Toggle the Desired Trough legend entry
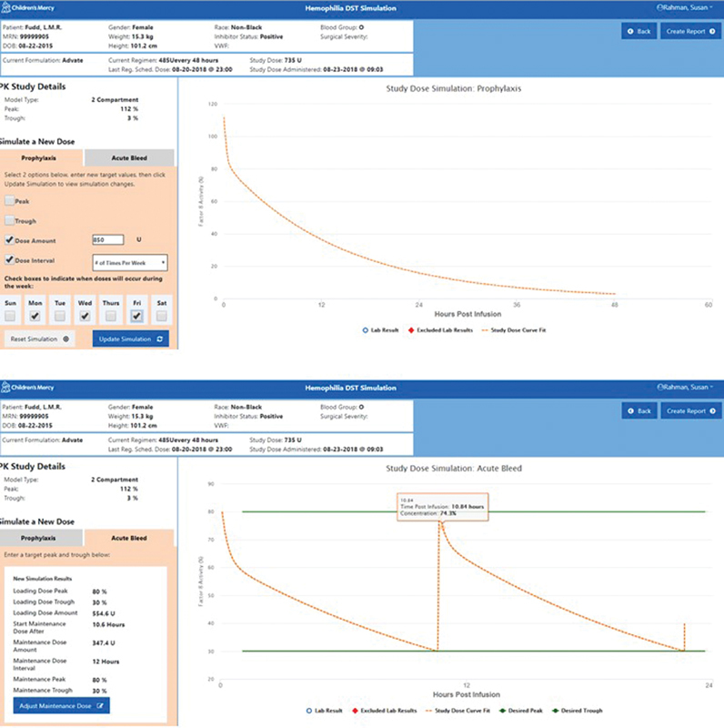This screenshot has width=724, height=728. pyautogui.click(x=577, y=711)
